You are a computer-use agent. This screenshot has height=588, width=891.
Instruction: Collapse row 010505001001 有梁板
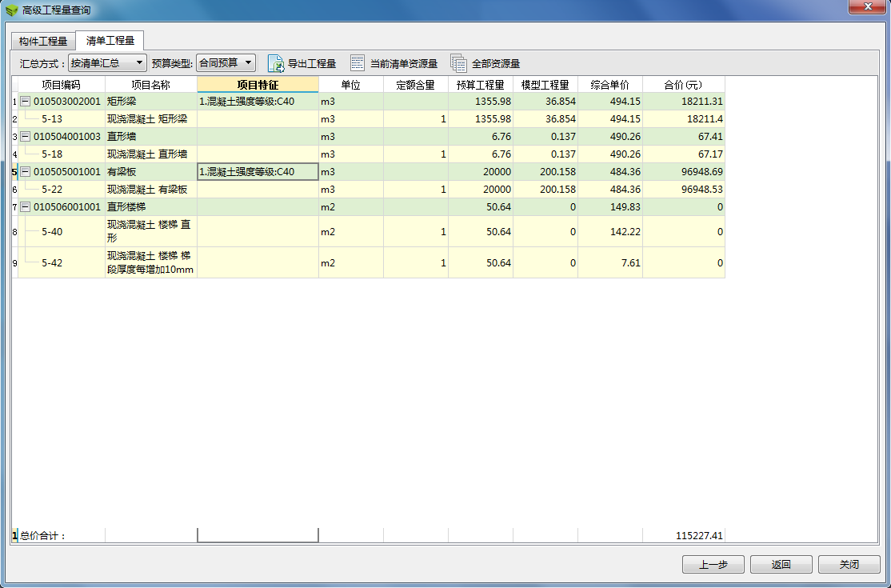25,171
